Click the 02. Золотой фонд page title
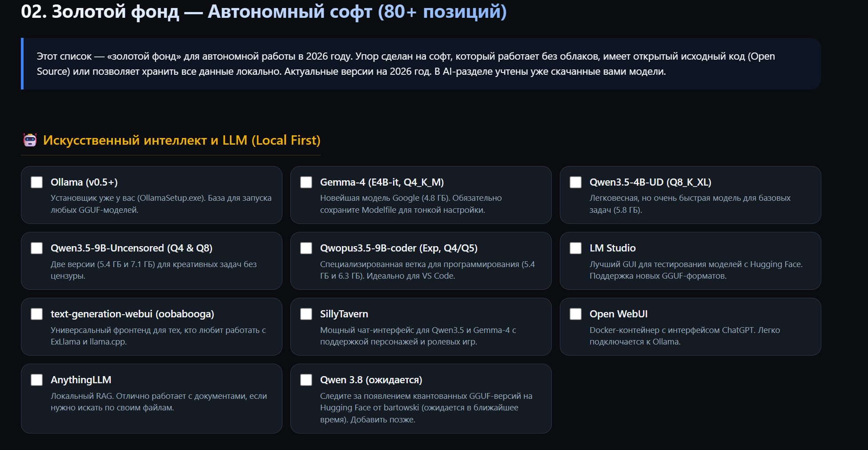This screenshot has width=868, height=450. click(264, 12)
